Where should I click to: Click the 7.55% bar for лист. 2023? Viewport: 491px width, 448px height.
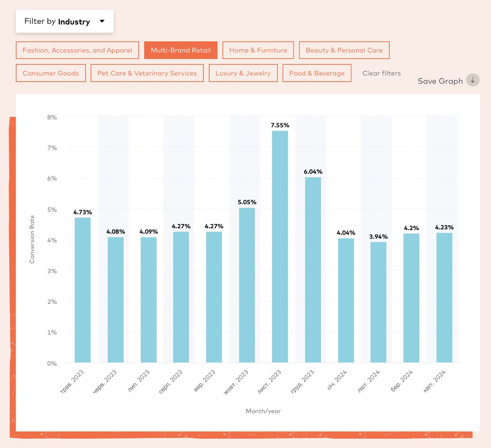(280, 247)
